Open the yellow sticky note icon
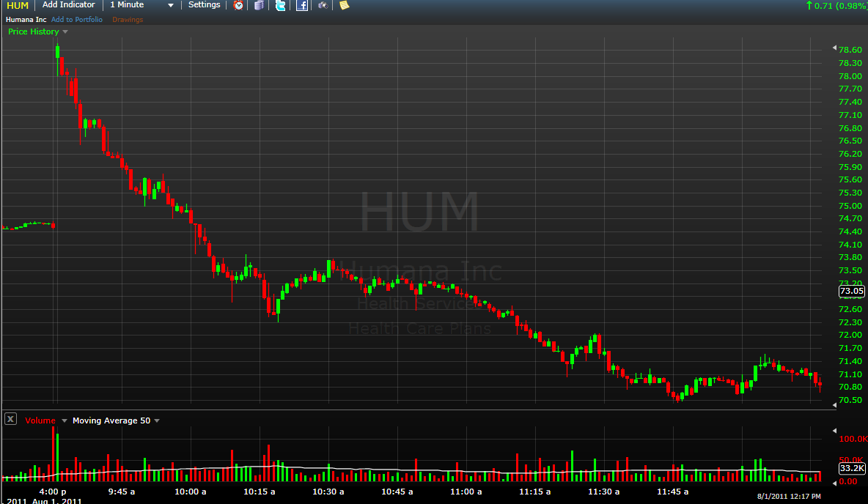Viewport: 868px width, 504px height. [x=345, y=5]
